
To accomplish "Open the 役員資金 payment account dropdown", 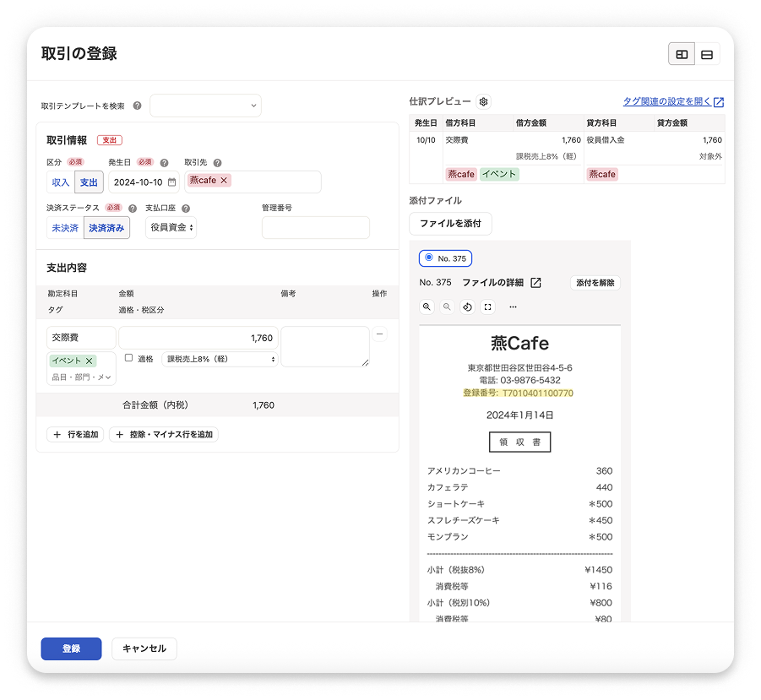I will coord(171,227).
